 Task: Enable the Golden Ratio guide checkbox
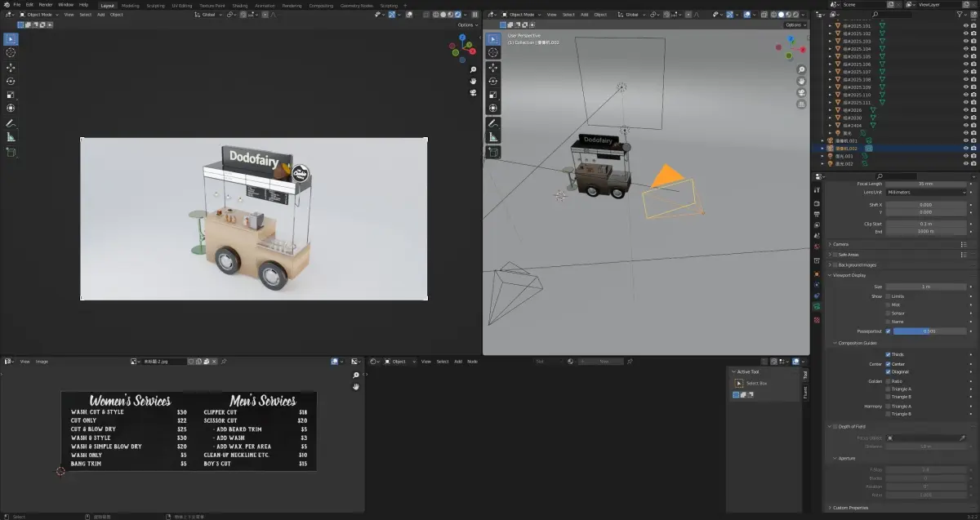coord(889,381)
